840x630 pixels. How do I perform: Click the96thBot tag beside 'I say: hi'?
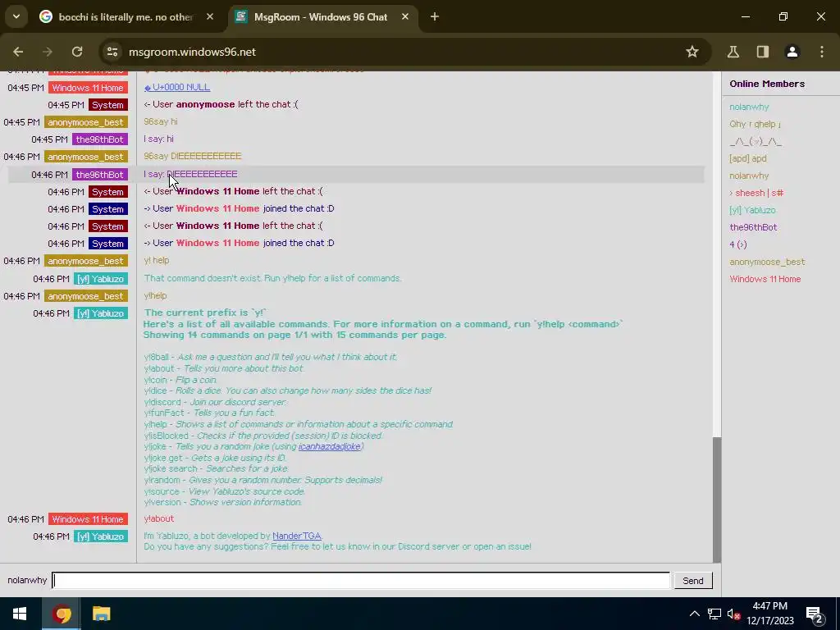pyautogui.click(x=99, y=139)
